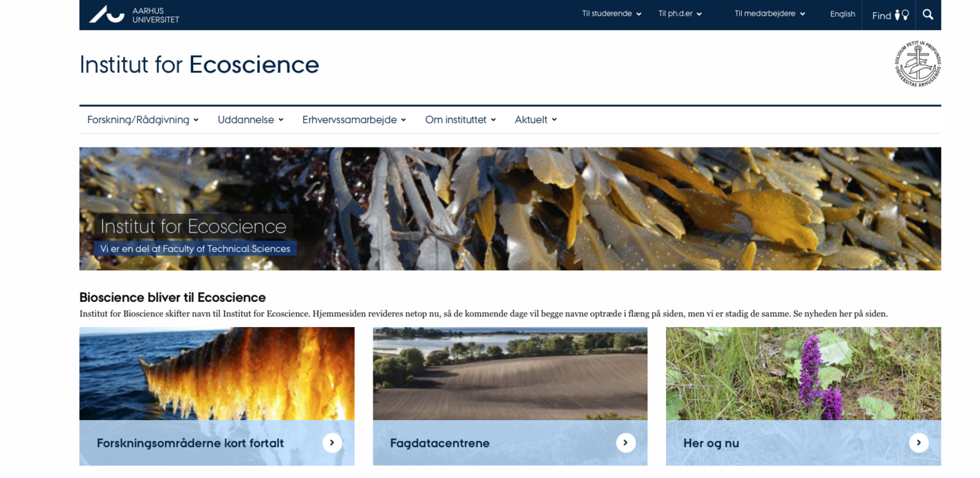Expand the Om instituttet dropdown
This screenshot has height=478, width=980.
point(459,119)
